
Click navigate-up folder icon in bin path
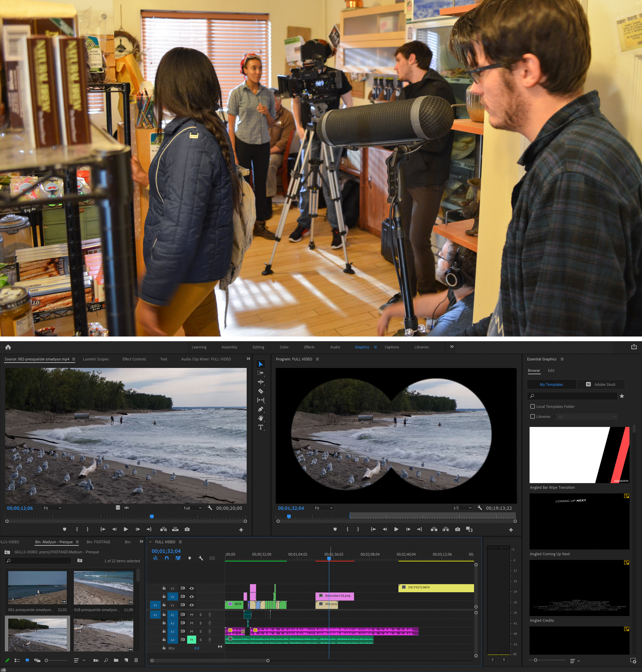click(x=7, y=552)
